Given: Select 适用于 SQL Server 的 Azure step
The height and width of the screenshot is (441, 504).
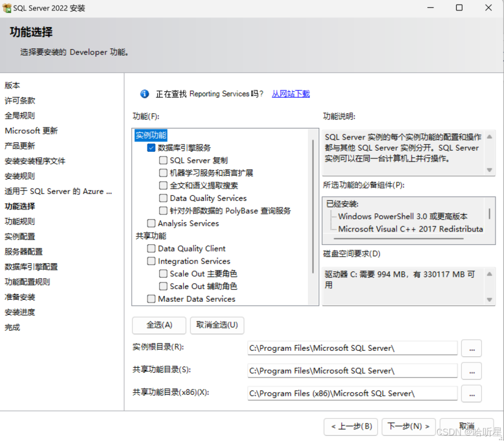Looking at the screenshot, I should (58, 191).
